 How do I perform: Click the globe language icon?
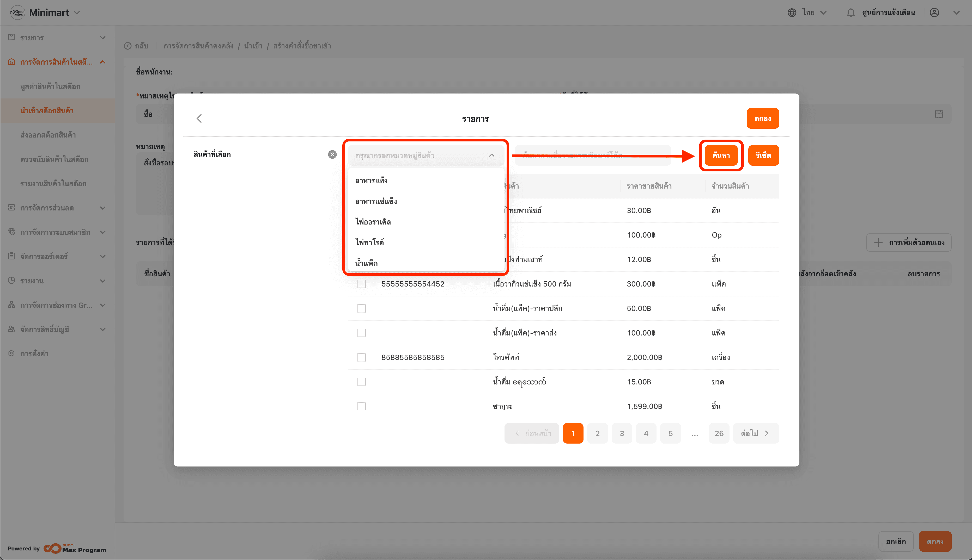pyautogui.click(x=792, y=13)
